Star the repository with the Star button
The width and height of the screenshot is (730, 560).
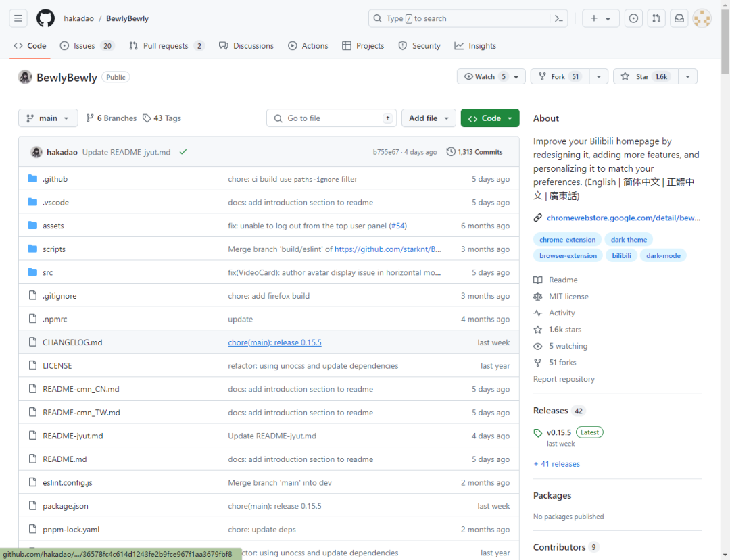pyautogui.click(x=646, y=77)
